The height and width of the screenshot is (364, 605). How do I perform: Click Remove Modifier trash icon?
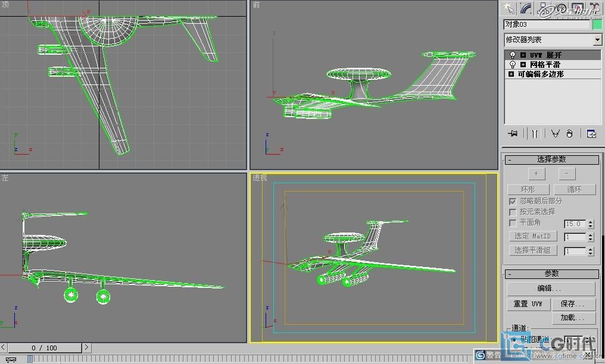[569, 134]
